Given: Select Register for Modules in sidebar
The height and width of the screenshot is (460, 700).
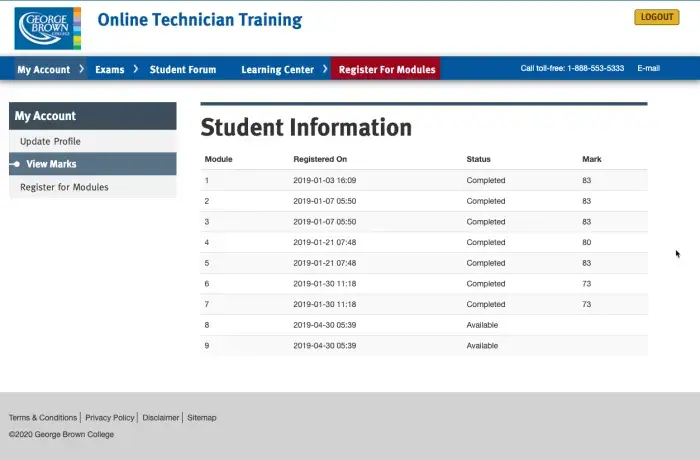Looking at the screenshot, I should click(x=93, y=187).
